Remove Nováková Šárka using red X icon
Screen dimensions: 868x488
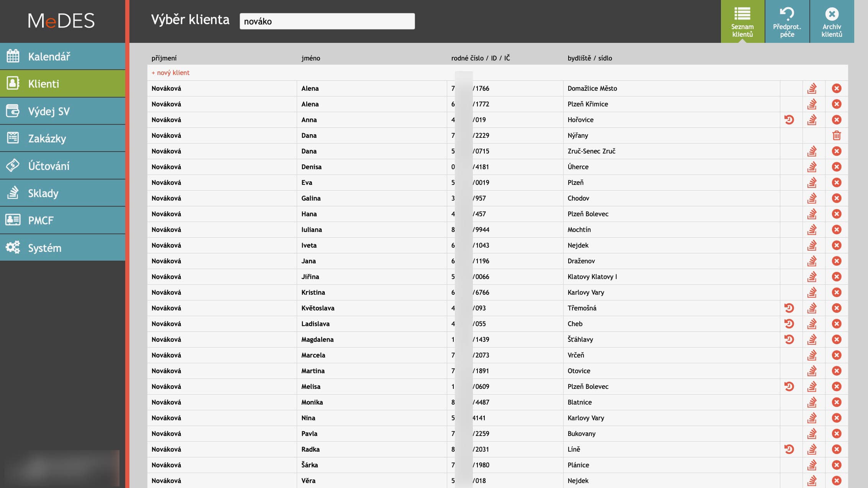tap(837, 465)
